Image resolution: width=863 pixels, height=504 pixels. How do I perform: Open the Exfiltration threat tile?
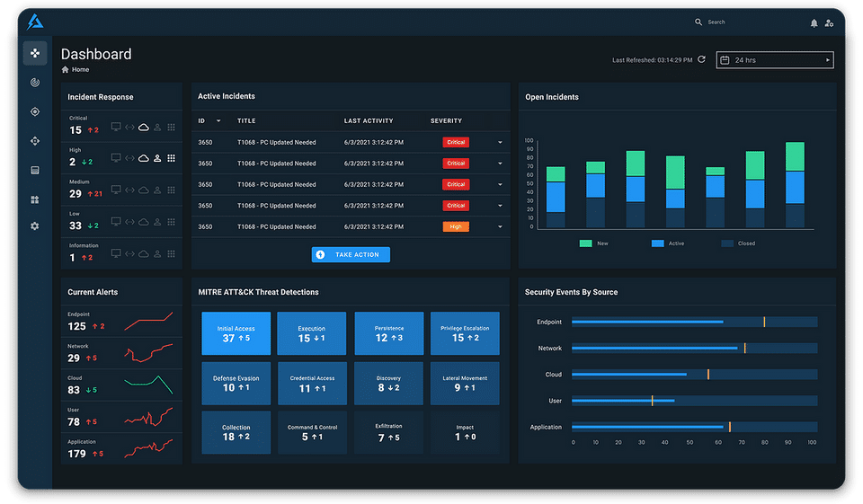[389, 432]
